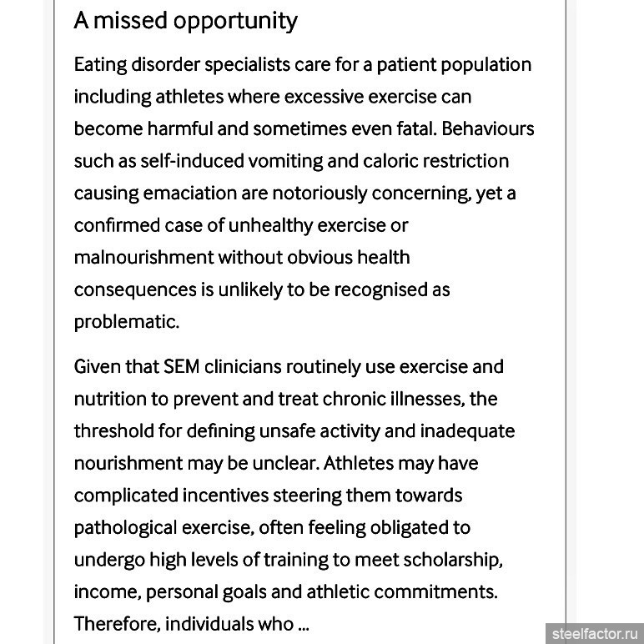Place cursor on the word "pathological"
Image resolution: width=644 pixels, height=644 pixels.
pos(125,528)
